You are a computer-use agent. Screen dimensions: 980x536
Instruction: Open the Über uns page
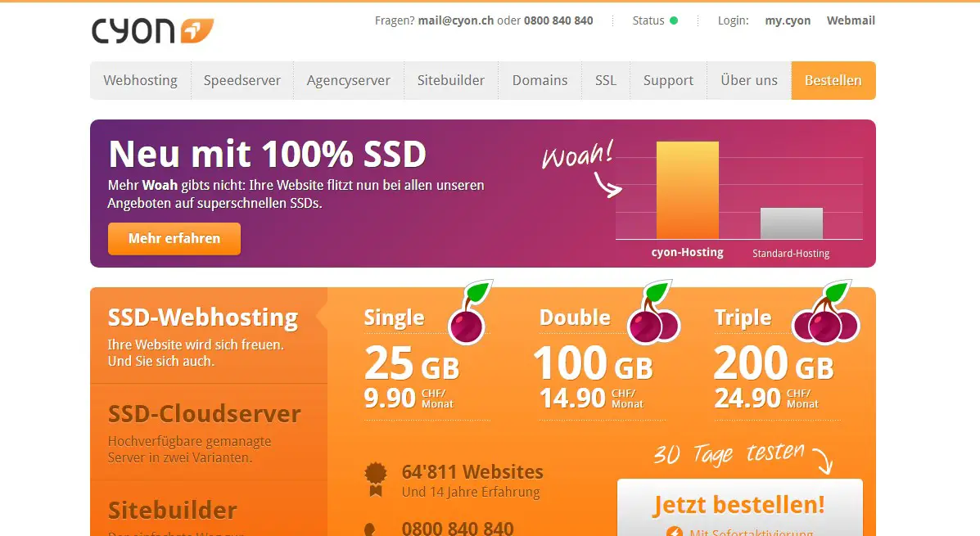coord(749,80)
